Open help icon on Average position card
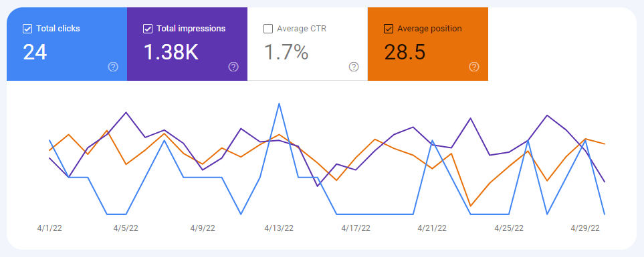The image size is (644, 257). tap(474, 67)
